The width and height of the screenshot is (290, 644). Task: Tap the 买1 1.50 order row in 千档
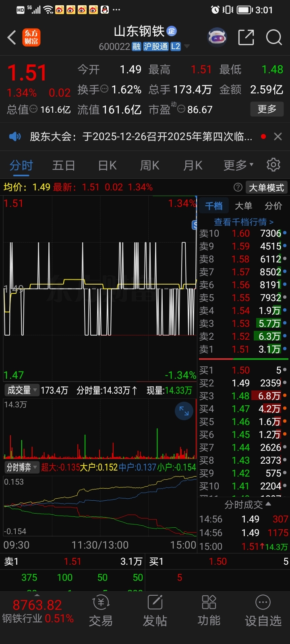tap(243, 370)
